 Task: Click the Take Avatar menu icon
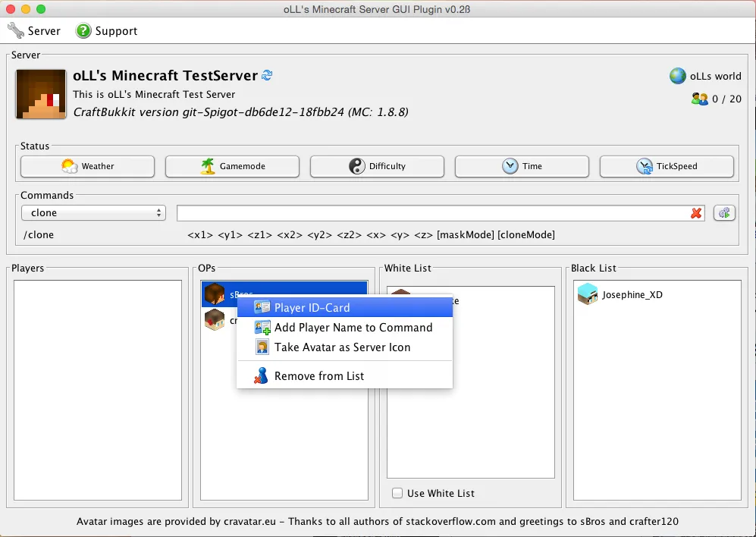(x=262, y=347)
